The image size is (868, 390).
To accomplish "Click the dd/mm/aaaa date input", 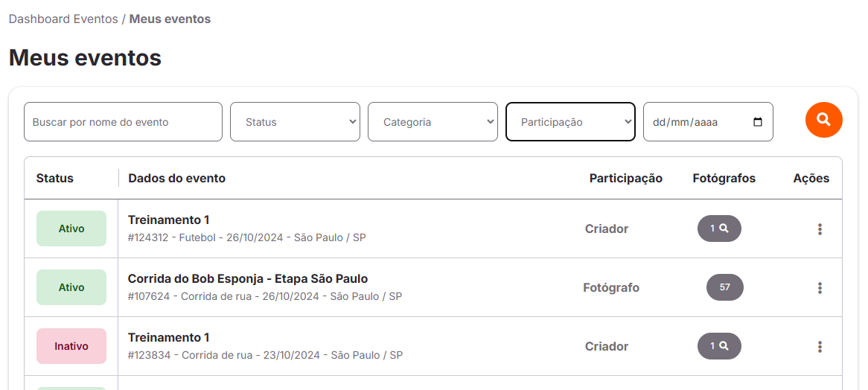I will (708, 122).
